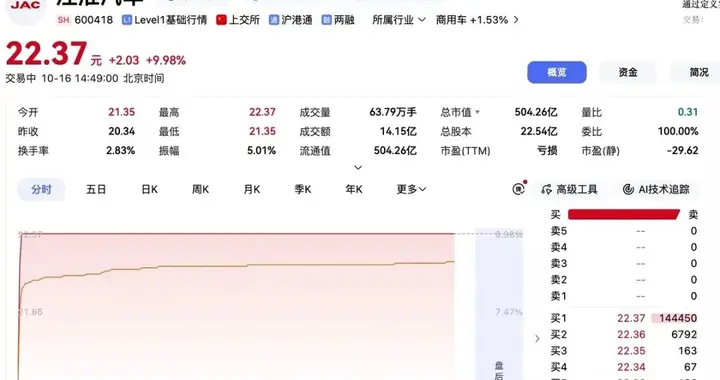The width and height of the screenshot is (720, 380).
Task: Switch to the 季K chart tab
Action: click(x=303, y=190)
